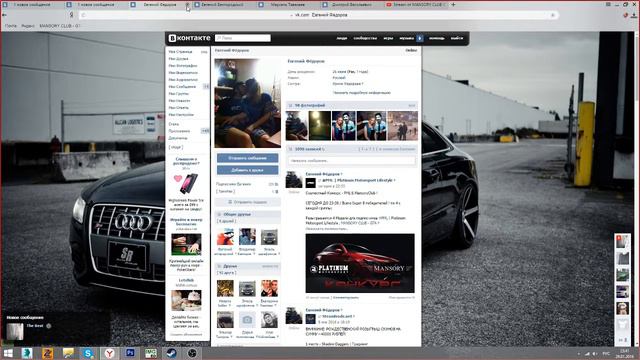Click the browser back arrow

click(x=4, y=15)
